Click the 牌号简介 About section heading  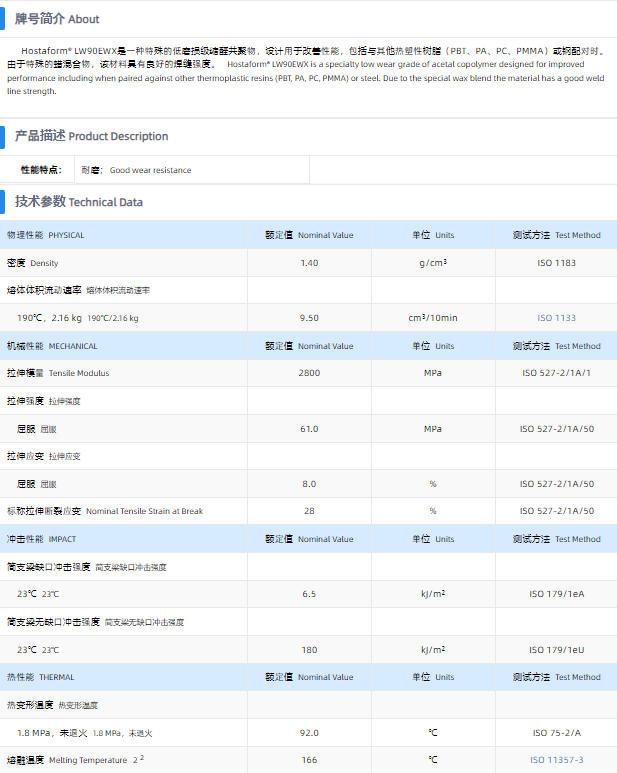pos(57,19)
